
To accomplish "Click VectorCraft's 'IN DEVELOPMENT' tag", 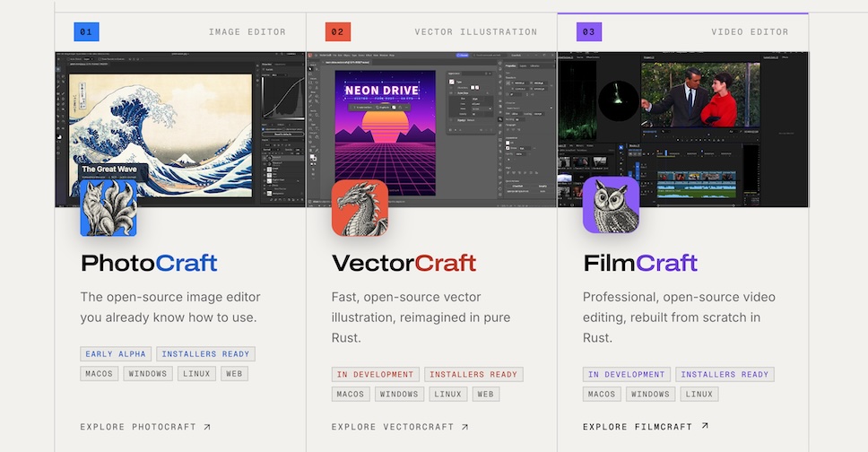I will pos(376,375).
